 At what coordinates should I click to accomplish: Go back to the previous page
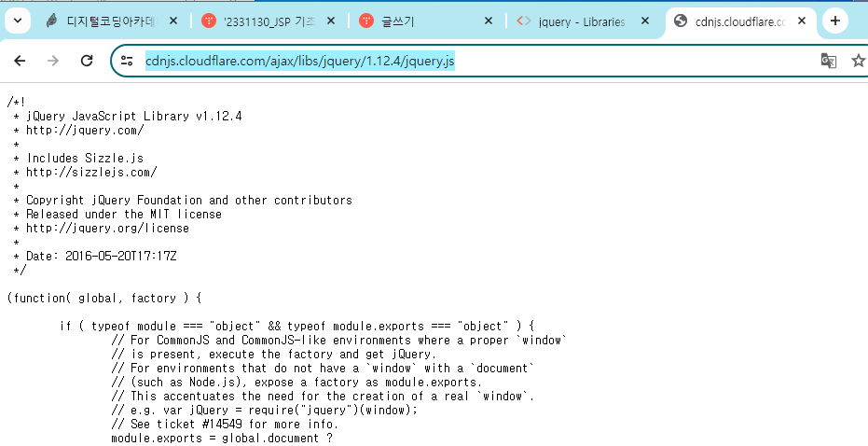coord(20,61)
